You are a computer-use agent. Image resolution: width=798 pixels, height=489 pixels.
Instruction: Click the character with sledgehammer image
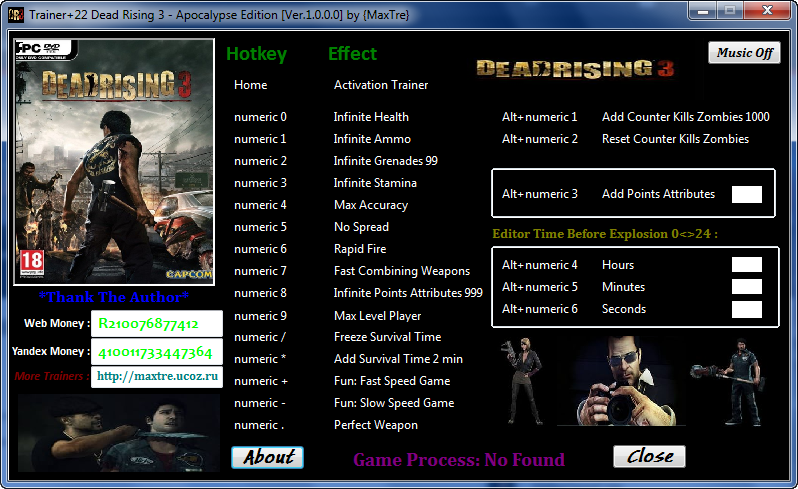tap(729, 382)
